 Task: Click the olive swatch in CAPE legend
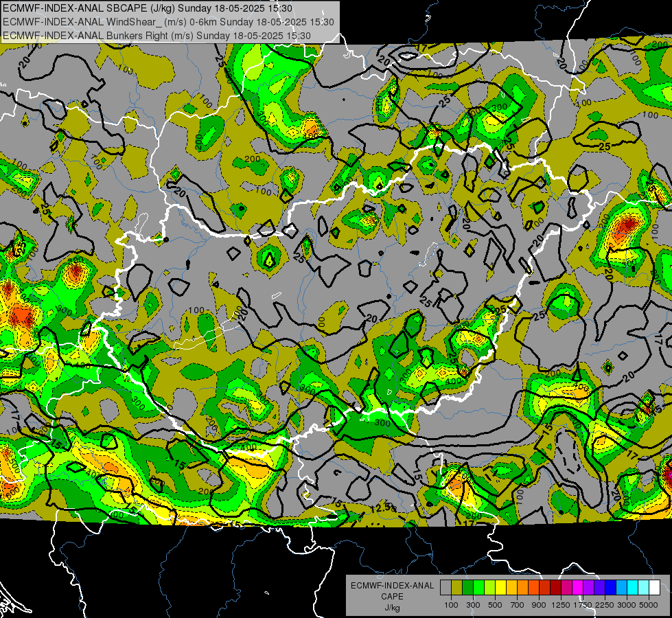(x=457, y=588)
